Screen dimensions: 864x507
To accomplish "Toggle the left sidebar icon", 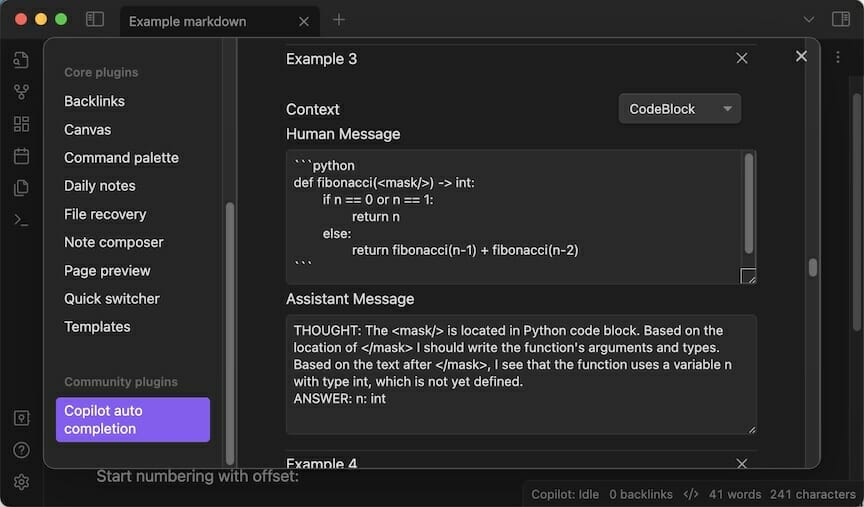I will point(95,19).
